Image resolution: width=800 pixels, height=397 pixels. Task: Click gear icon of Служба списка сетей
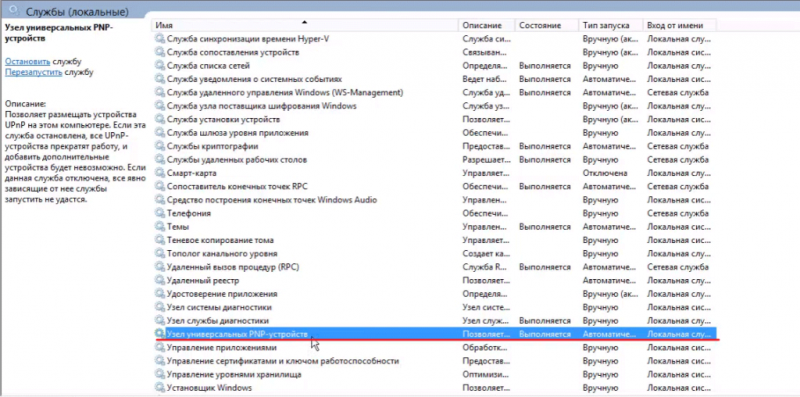pos(160,66)
